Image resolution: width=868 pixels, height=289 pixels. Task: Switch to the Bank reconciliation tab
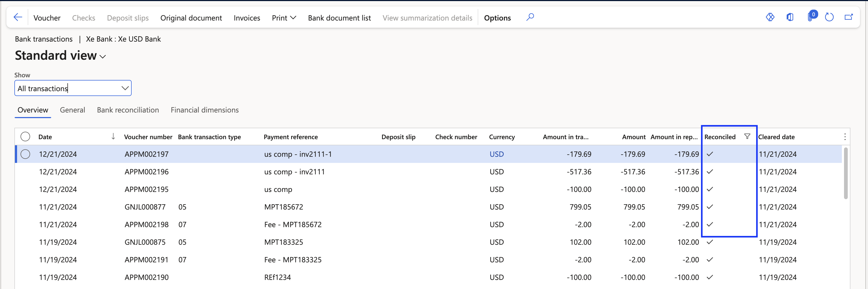click(128, 110)
